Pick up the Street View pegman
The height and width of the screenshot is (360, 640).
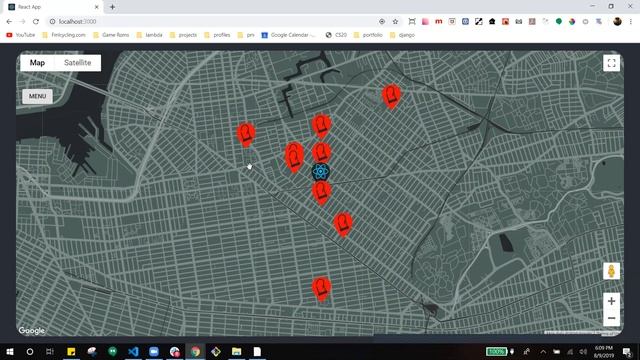(611, 271)
